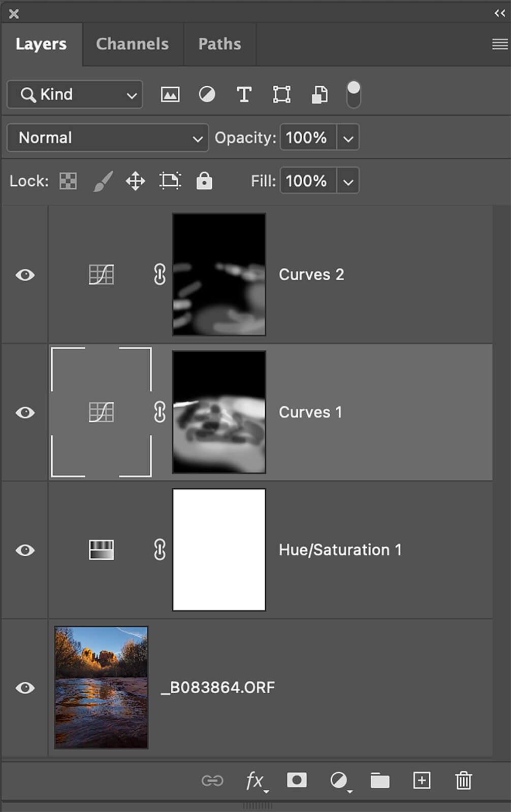The width and height of the screenshot is (511, 812).
Task: Lock transparent pixels checkerboard icon
Action: click(x=68, y=181)
